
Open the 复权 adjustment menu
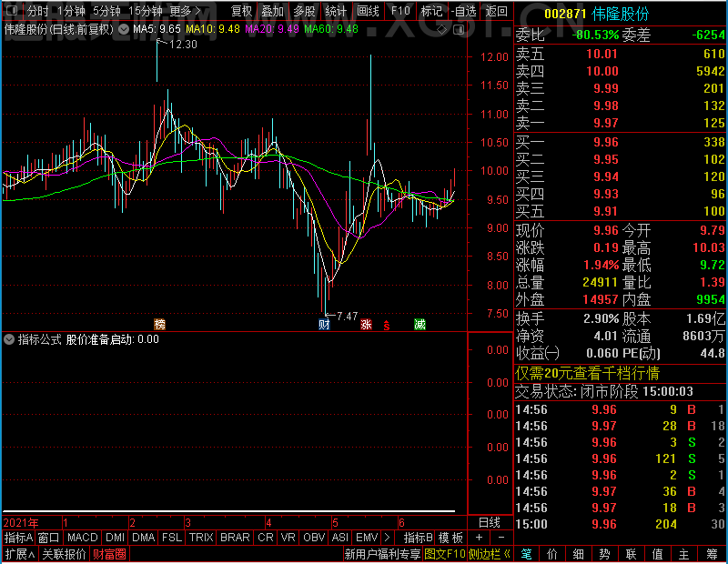pos(242,11)
